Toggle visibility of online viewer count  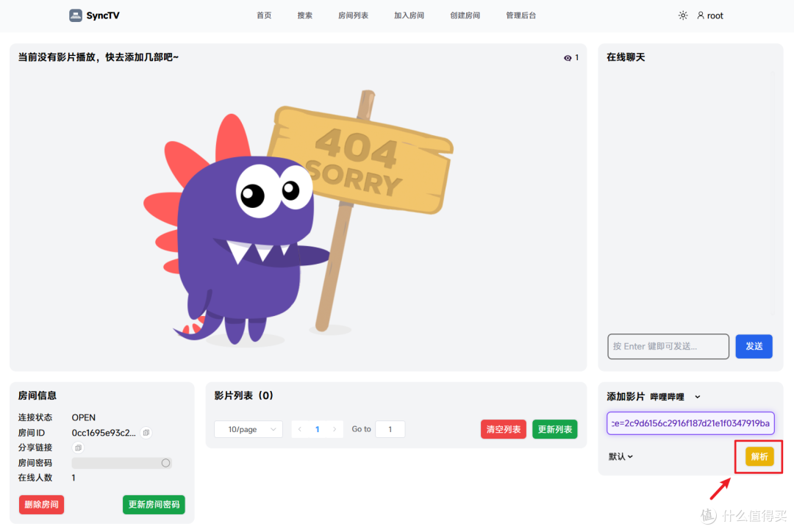pos(568,58)
